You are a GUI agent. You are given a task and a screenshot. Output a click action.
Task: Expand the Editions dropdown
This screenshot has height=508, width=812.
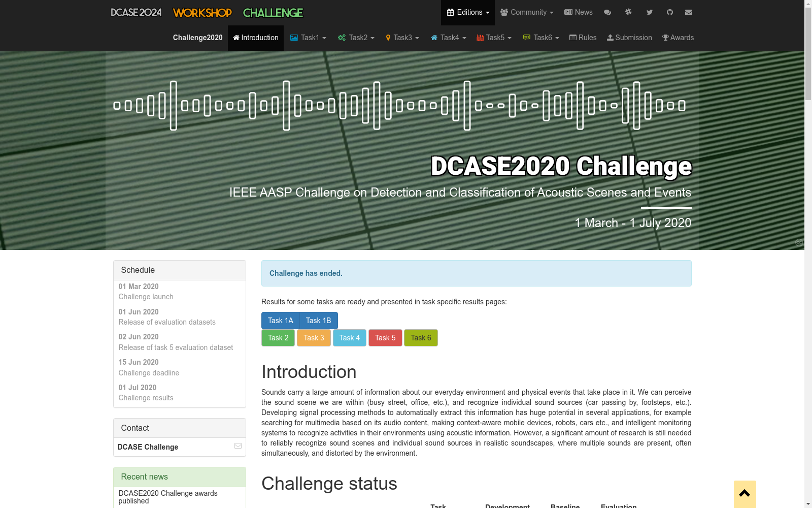[468, 12]
